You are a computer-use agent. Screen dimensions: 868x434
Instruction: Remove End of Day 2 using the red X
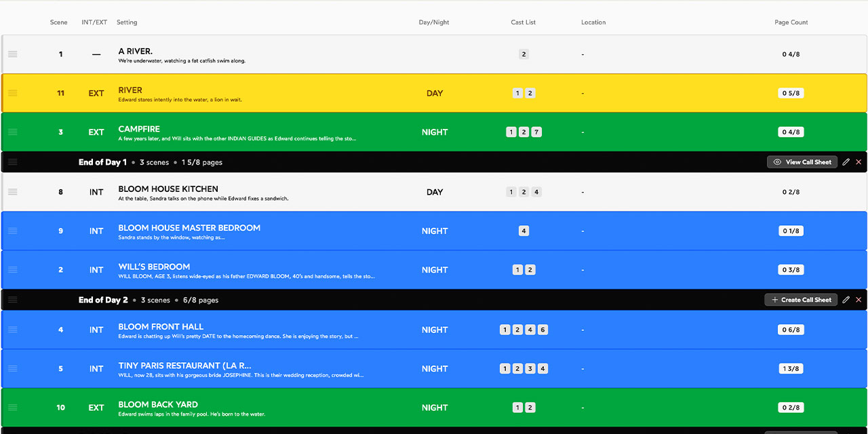pyautogui.click(x=859, y=300)
